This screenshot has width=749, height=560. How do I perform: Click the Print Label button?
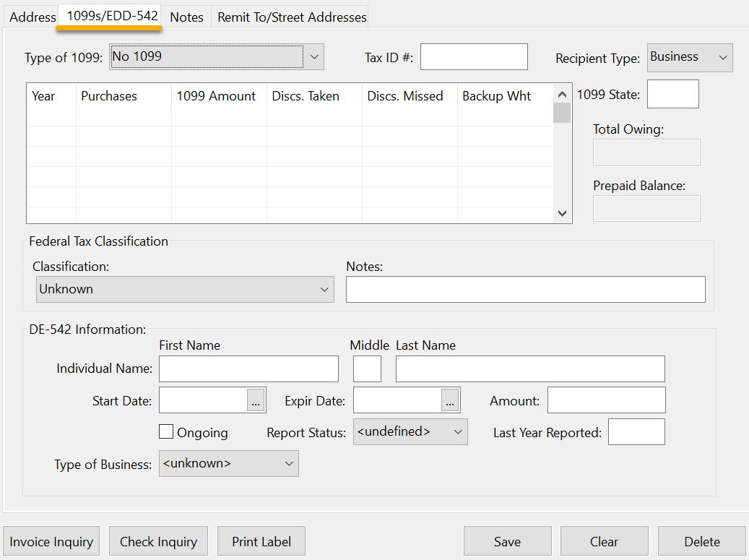tap(261, 541)
